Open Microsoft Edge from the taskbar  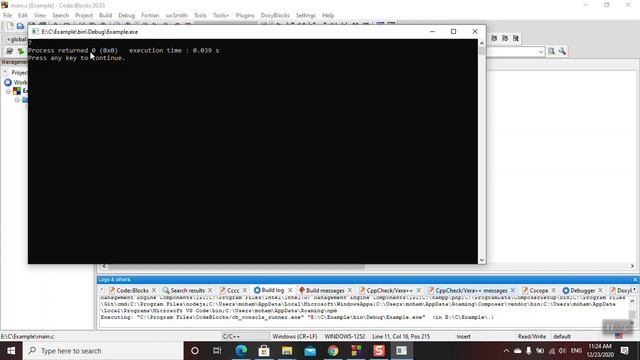click(x=241, y=351)
